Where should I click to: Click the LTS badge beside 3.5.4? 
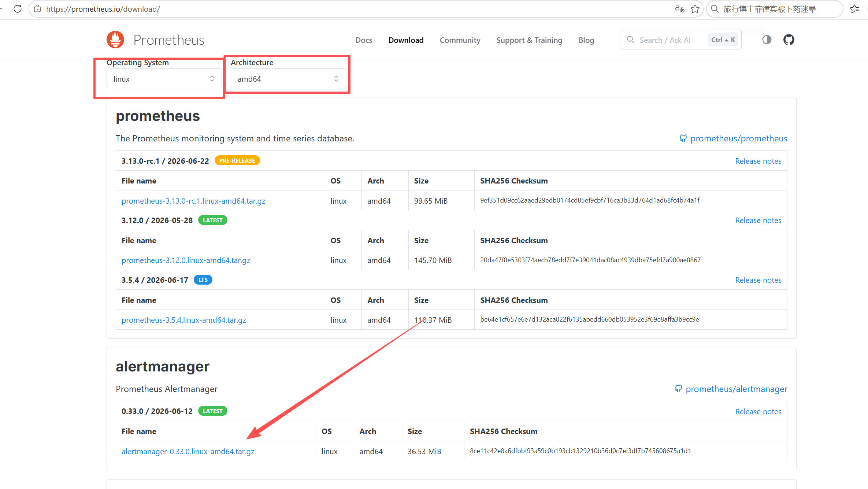pyautogui.click(x=203, y=279)
